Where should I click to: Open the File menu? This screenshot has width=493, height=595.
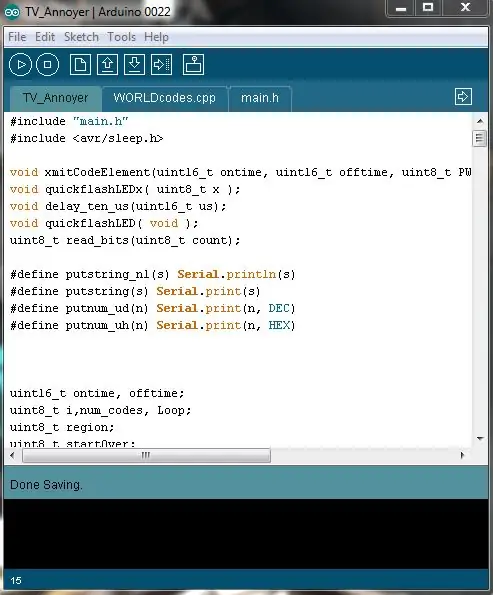[x=17, y=37]
